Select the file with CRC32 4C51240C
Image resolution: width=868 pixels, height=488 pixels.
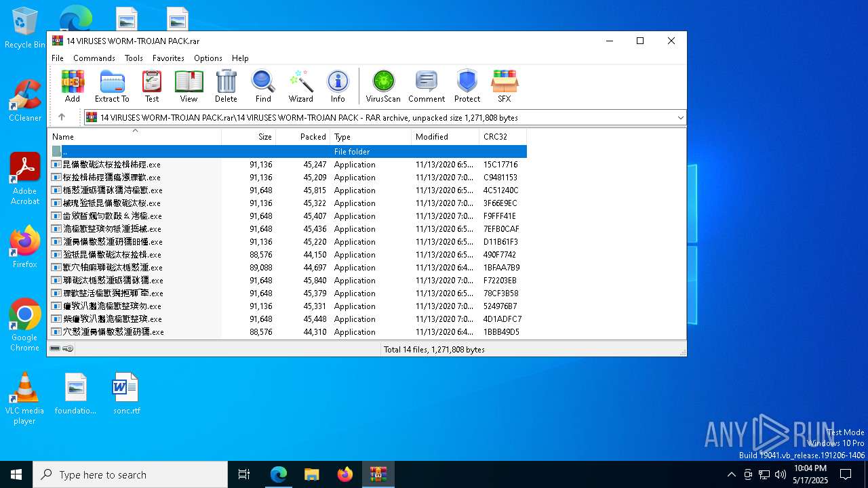tap(288, 190)
